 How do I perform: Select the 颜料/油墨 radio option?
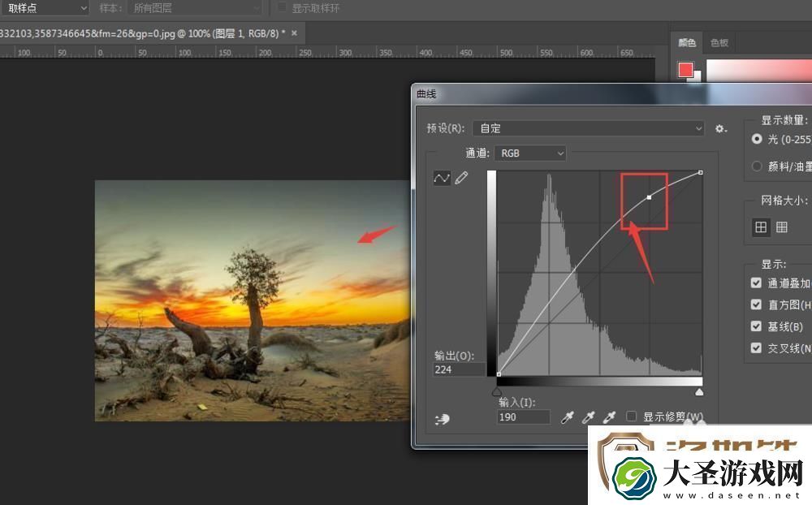point(757,166)
